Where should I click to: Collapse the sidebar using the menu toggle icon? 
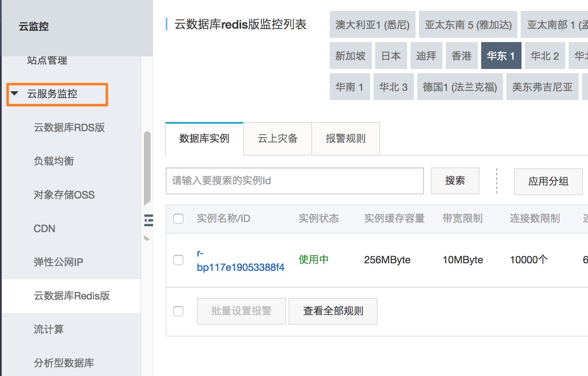148,220
